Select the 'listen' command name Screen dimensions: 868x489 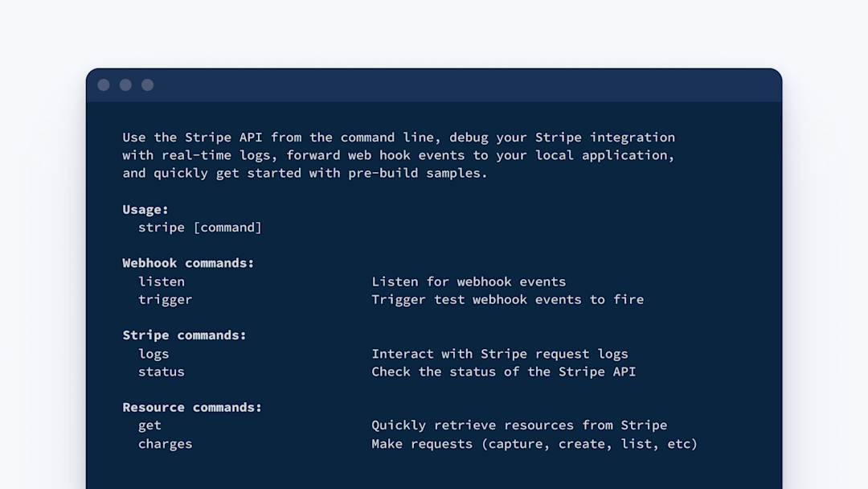[x=161, y=281]
